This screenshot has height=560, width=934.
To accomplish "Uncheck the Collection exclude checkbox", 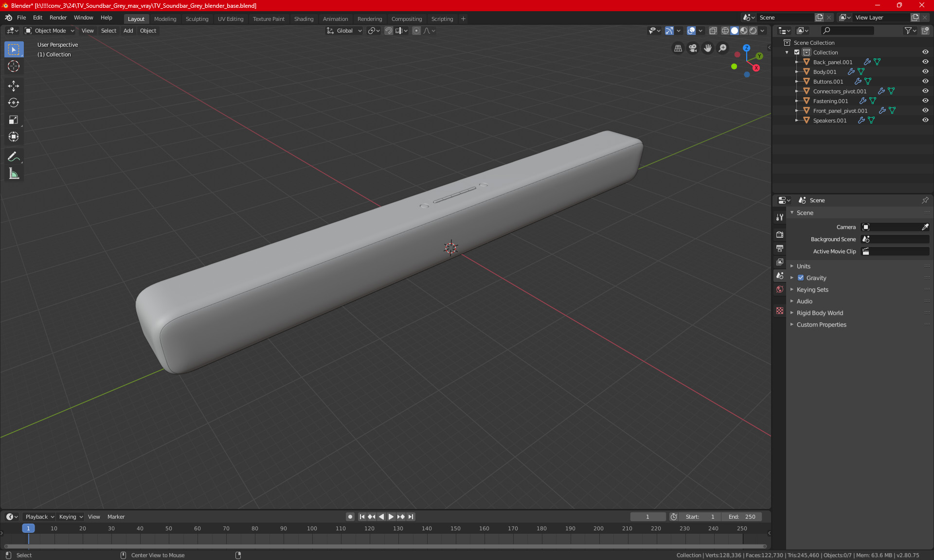I will [797, 52].
